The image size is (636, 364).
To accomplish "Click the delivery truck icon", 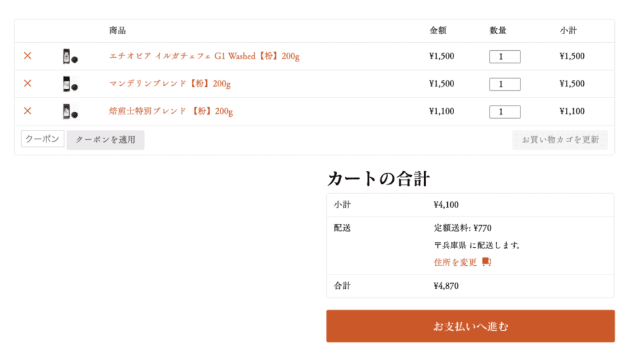I will click(x=486, y=262).
